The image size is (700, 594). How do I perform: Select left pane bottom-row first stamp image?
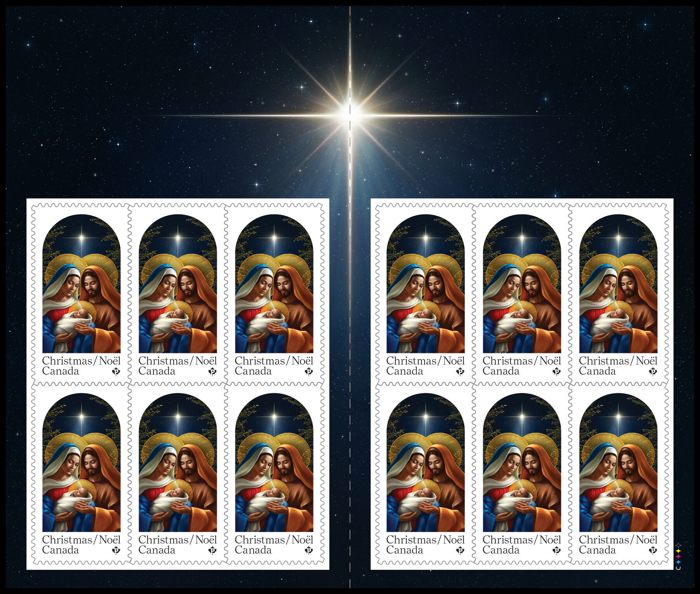coord(81,462)
